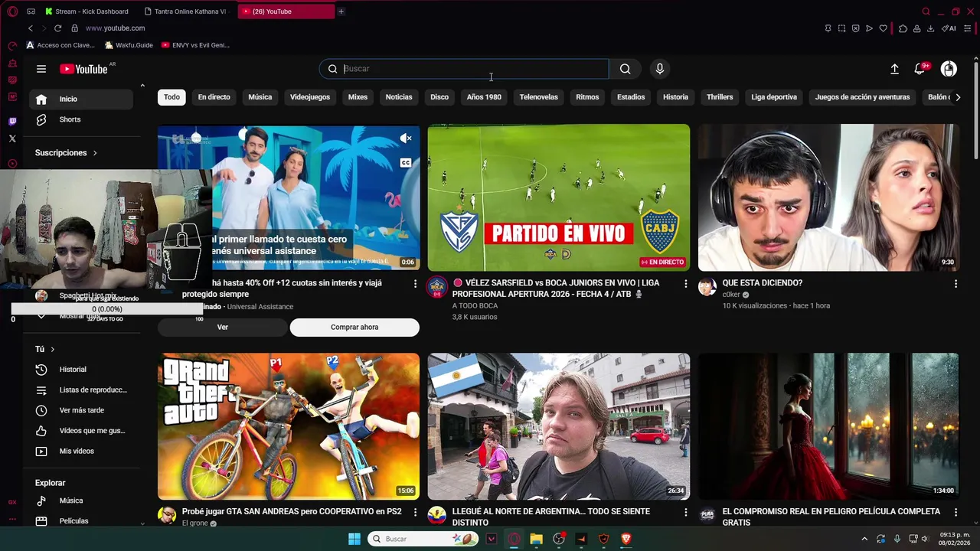
Task: Open Shorts in the sidebar
Action: coord(81,120)
